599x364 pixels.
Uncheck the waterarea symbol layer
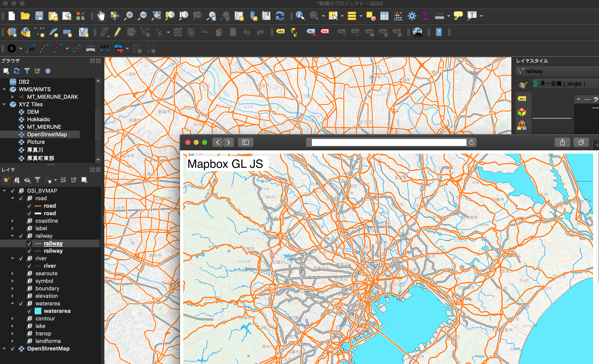(29, 311)
